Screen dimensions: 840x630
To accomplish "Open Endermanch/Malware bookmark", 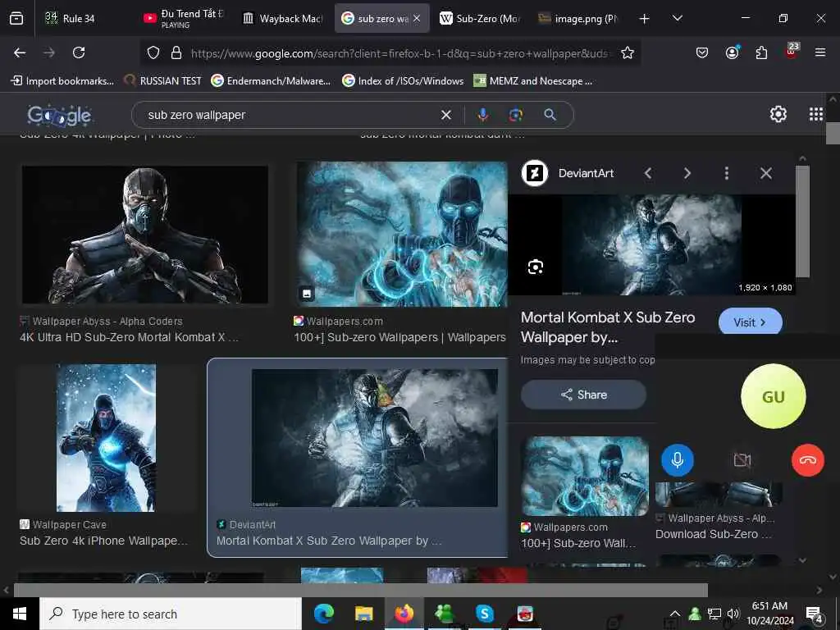I will pyautogui.click(x=271, y=81).
